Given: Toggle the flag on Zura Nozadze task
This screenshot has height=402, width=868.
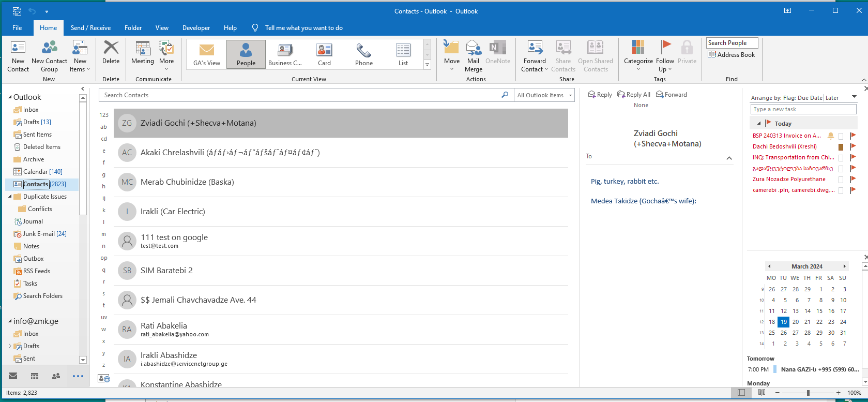Looking at the screenshot, I should [852, 179].
